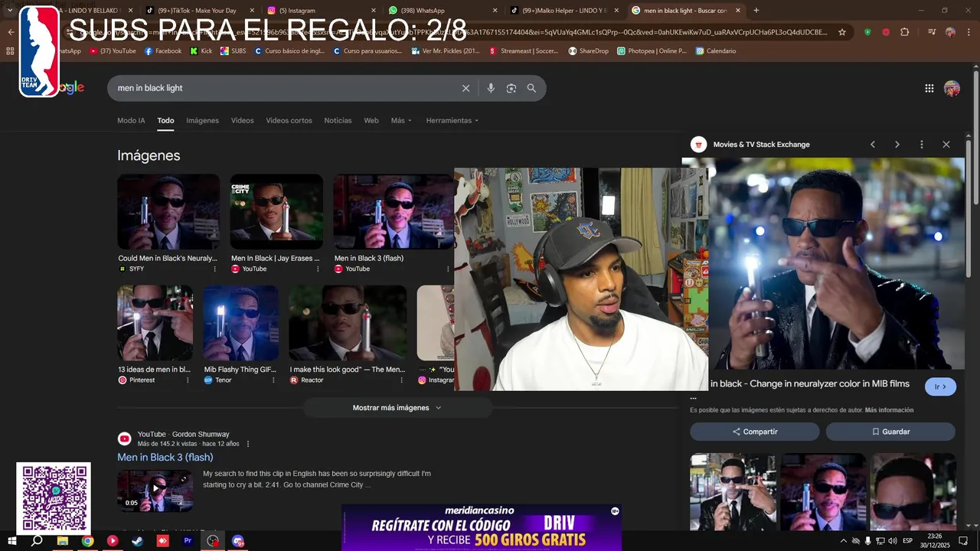Bookmark this page with the star icon
This screenshot has width=980, height=551.
click(x=842, y=32)
